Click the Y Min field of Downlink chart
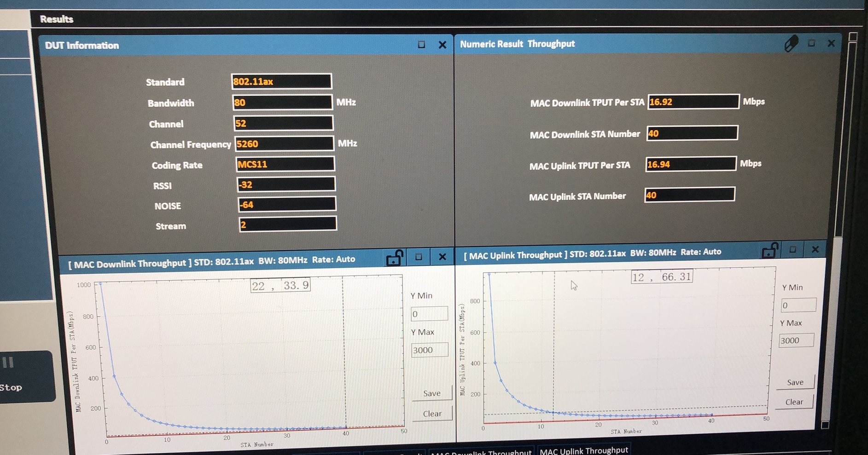 (x=429, y=314)
